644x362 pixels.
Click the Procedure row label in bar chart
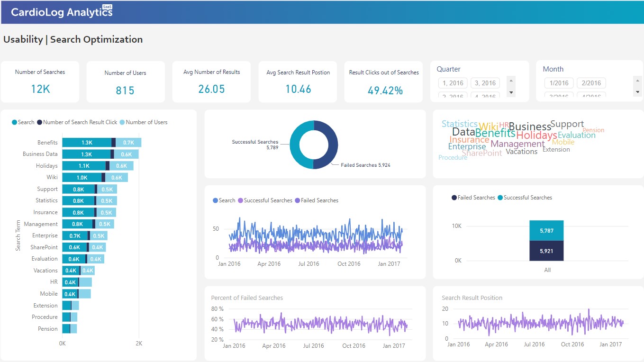[45, 317]
